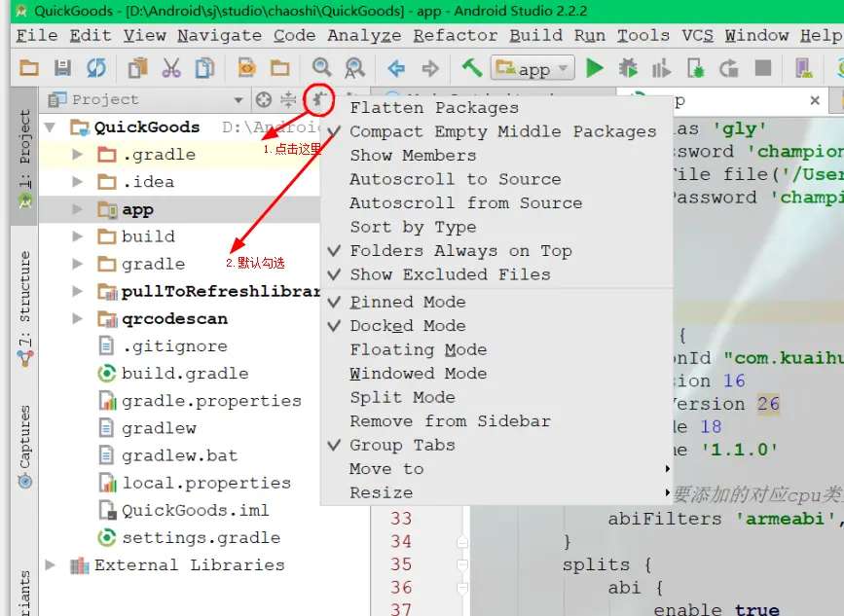This screenshot has height=616, width=844.
Task: Click the Stop square icon
Action: tap(763, 68)
